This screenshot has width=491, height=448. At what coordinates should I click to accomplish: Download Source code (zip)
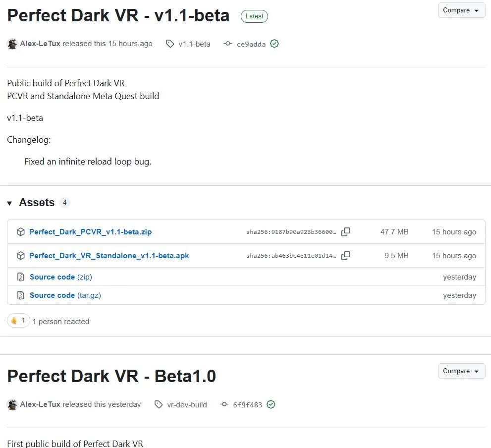(x=61, y=277)
